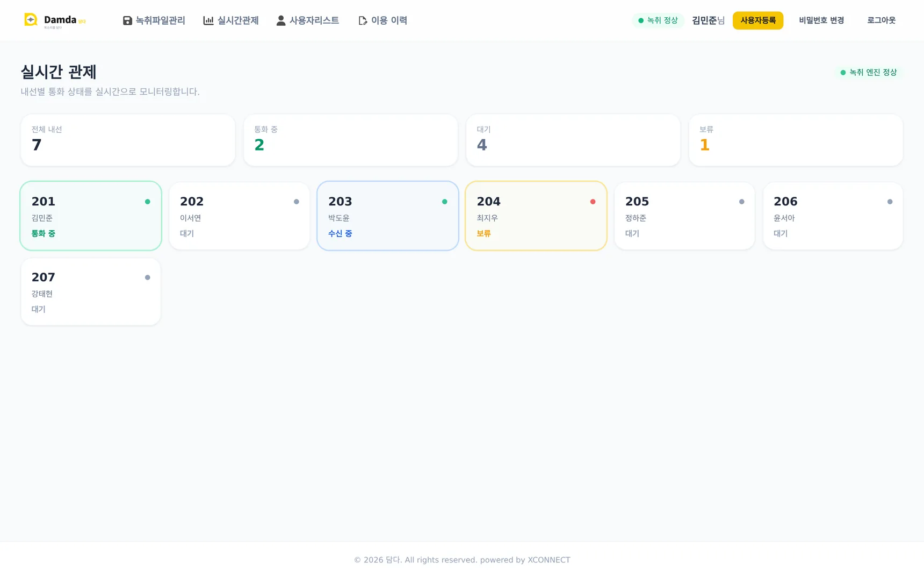This screenshot has height=578, width=924.
Task: Select the 전체 내선 summary card
Action: pyautogui.click(x=128, y=140)
